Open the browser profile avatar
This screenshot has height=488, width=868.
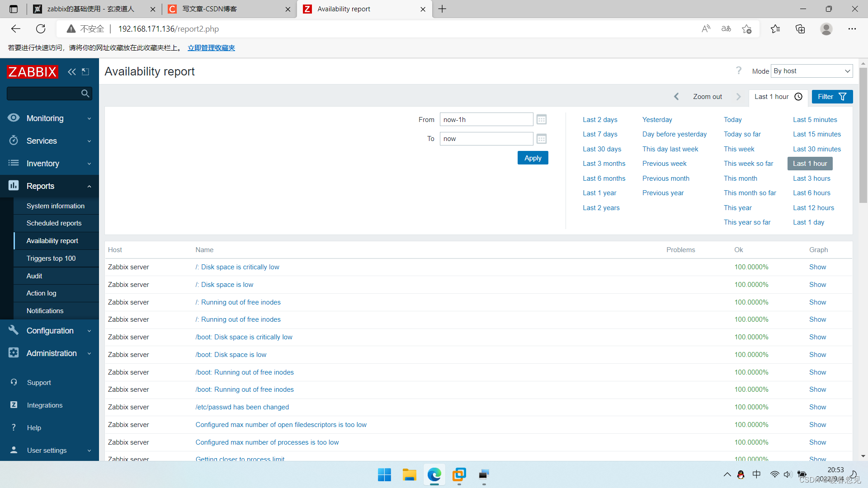(826, 29)
